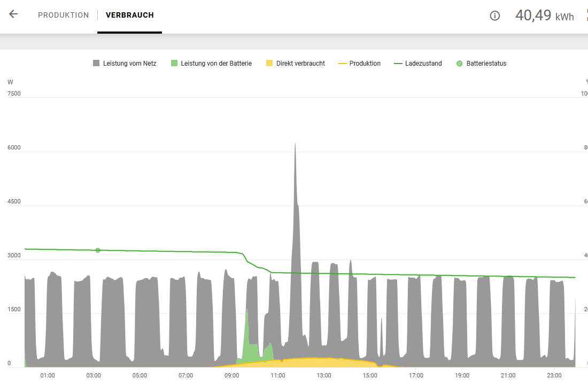Click the 4500 watt axis label
The height and width of the screenshot is (386, 588).
click(14, 201)
